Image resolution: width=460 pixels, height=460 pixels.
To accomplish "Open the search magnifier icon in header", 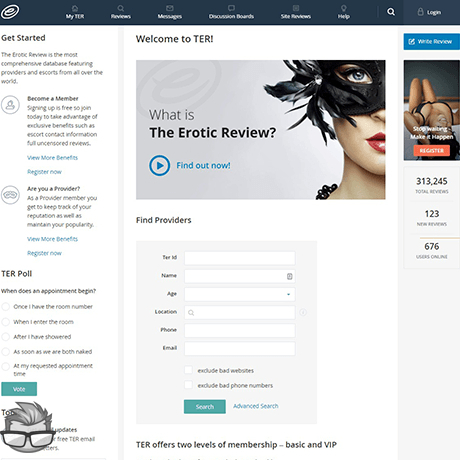I will point(391,12).
